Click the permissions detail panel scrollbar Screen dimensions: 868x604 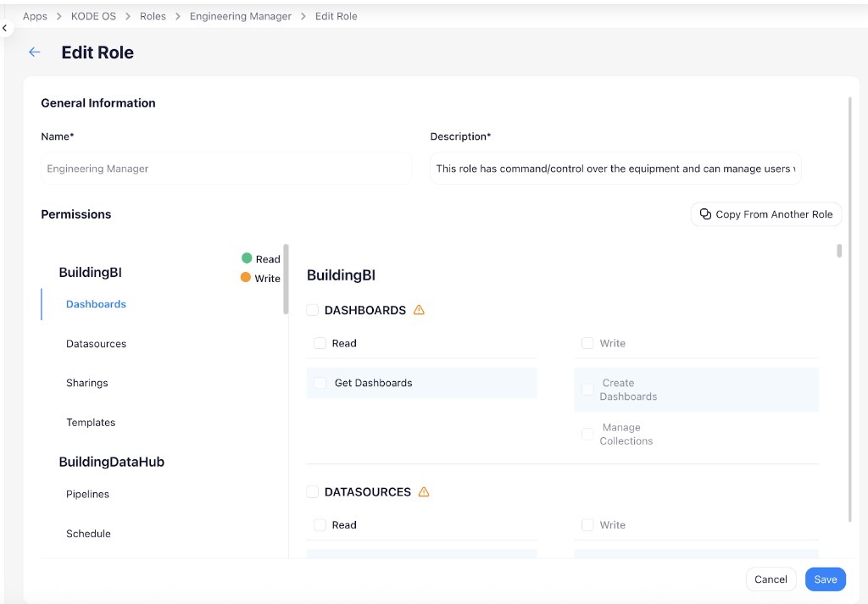[839, 251]
